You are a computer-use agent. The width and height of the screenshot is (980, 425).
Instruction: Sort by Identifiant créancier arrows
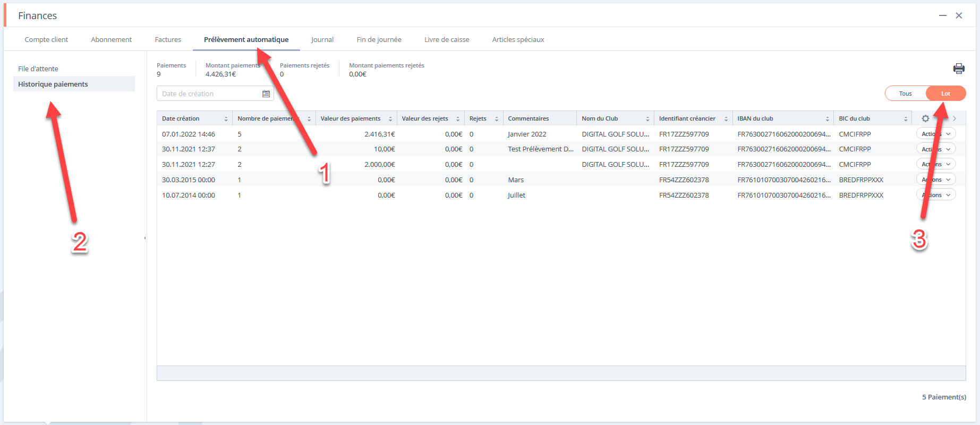point(726,119)
